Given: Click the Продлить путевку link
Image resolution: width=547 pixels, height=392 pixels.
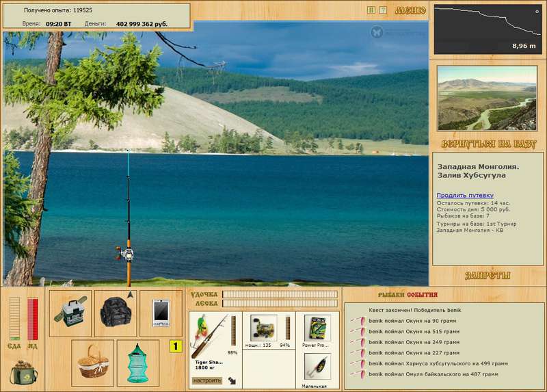Looking at the screenshot, I should pos(465,195).
